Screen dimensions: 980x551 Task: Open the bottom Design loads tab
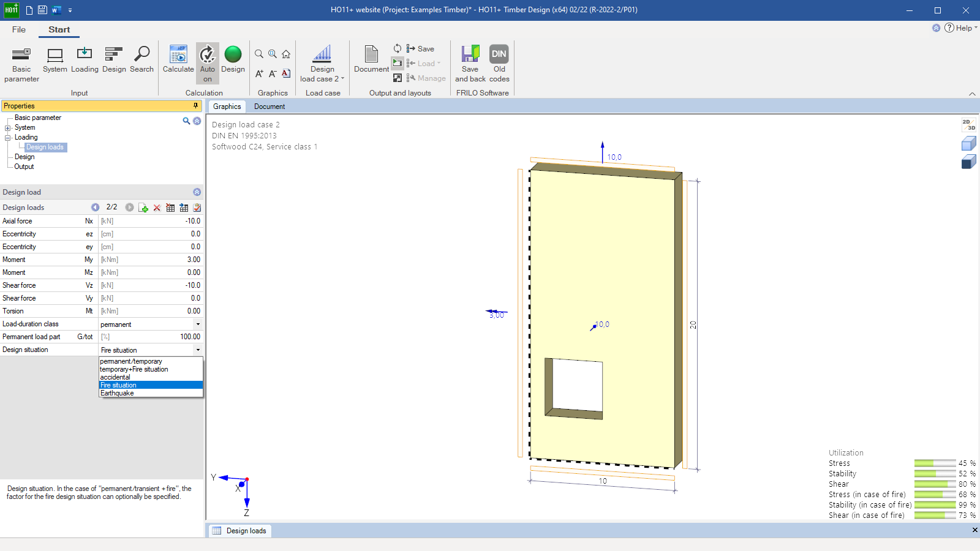[x=239, y=531]
